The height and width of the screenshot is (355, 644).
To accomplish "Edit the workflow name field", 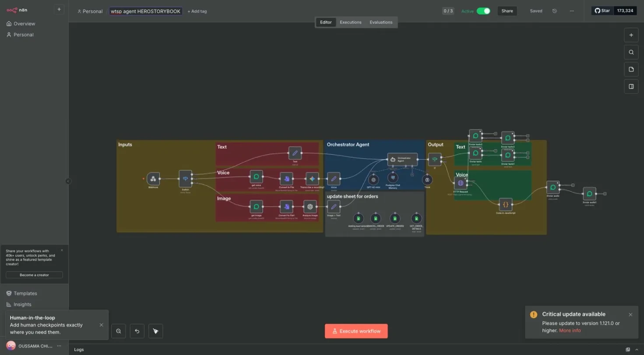I will tap(145, 11).
